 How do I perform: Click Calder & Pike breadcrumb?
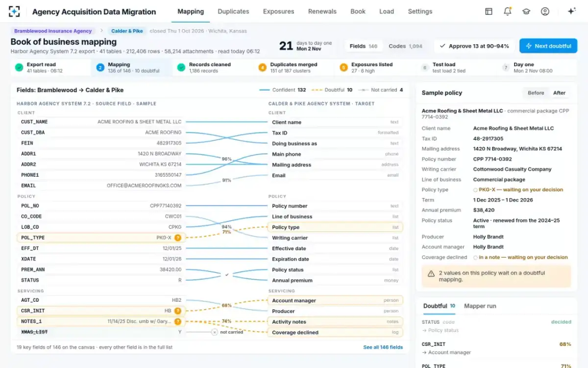(127, 31)
